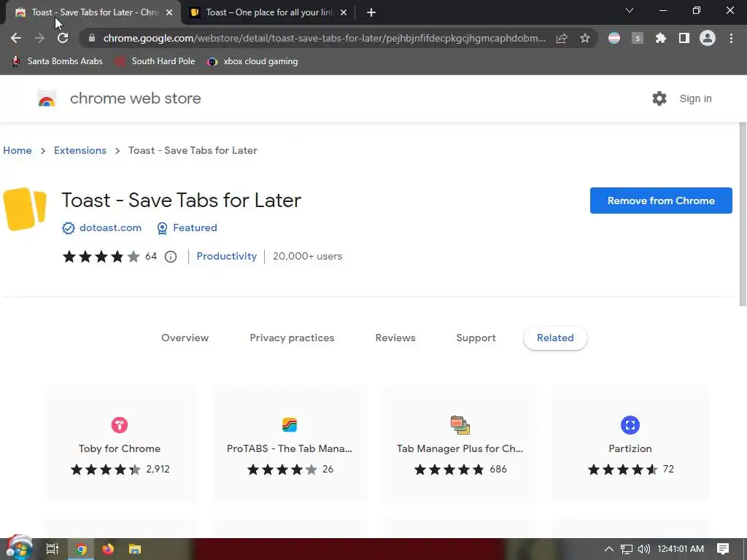Open the dotoast.com publisher link
747x560 pixels.
[110, 228]
